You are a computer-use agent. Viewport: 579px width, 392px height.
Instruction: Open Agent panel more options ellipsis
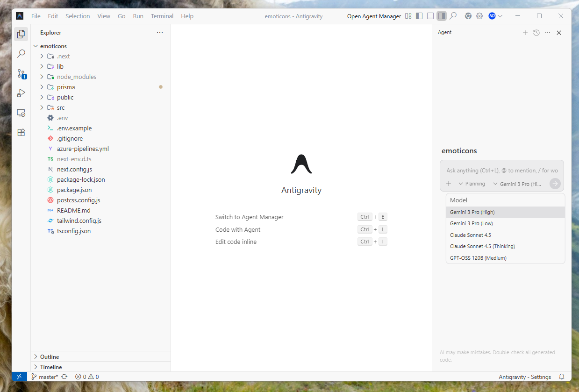[548, 33]
